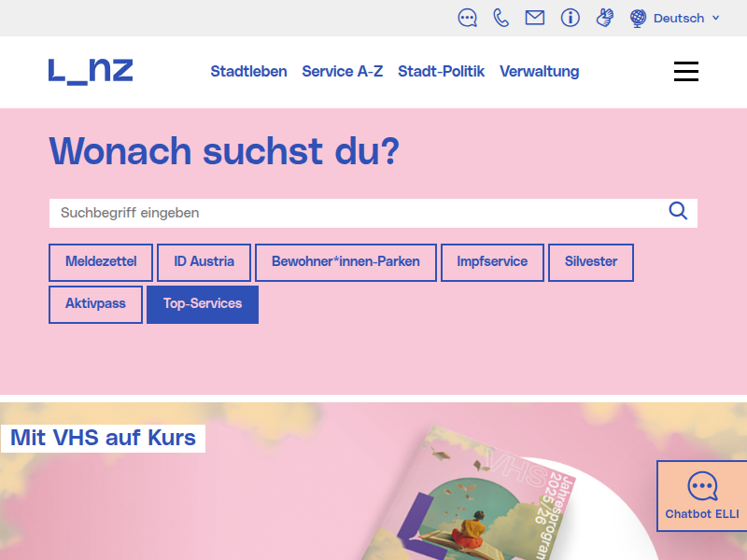Focus the Suchbegriff eingeben search field
This screenshot has width=747, height=560.
click(355, 213)
